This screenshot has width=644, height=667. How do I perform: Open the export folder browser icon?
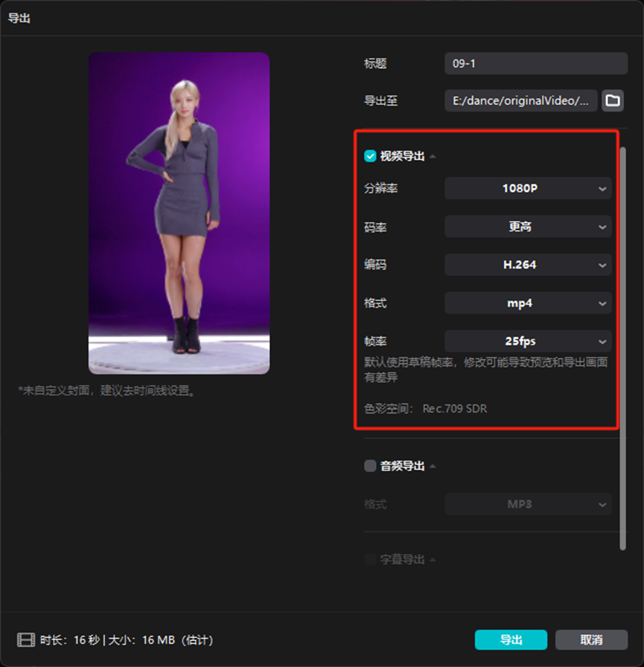pos(613,100)
